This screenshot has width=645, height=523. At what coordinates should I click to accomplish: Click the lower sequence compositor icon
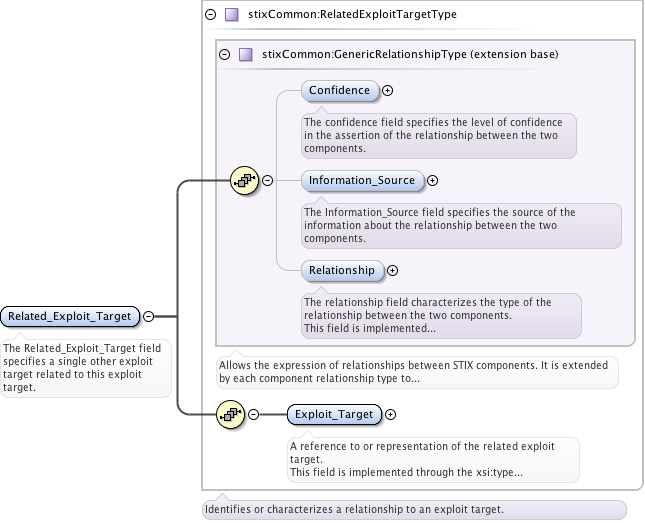coord(230,414)
